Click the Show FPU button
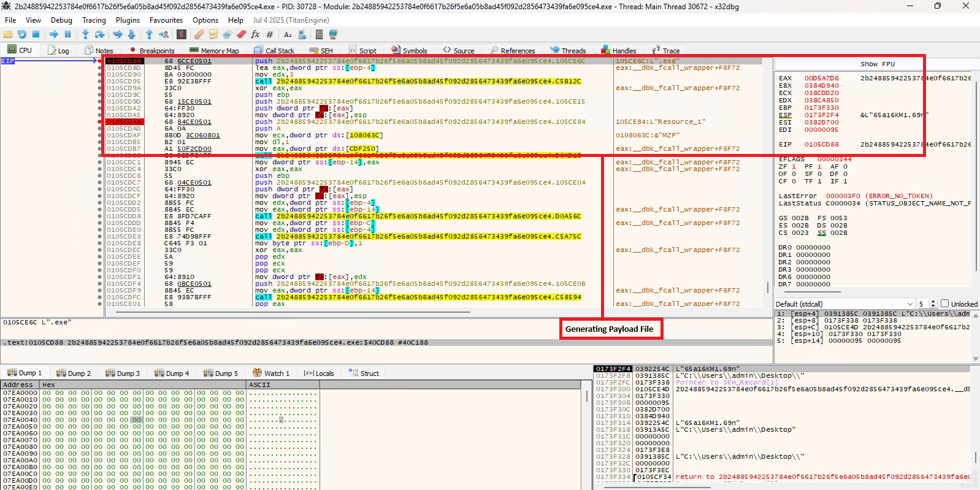 tap(877, 64)
